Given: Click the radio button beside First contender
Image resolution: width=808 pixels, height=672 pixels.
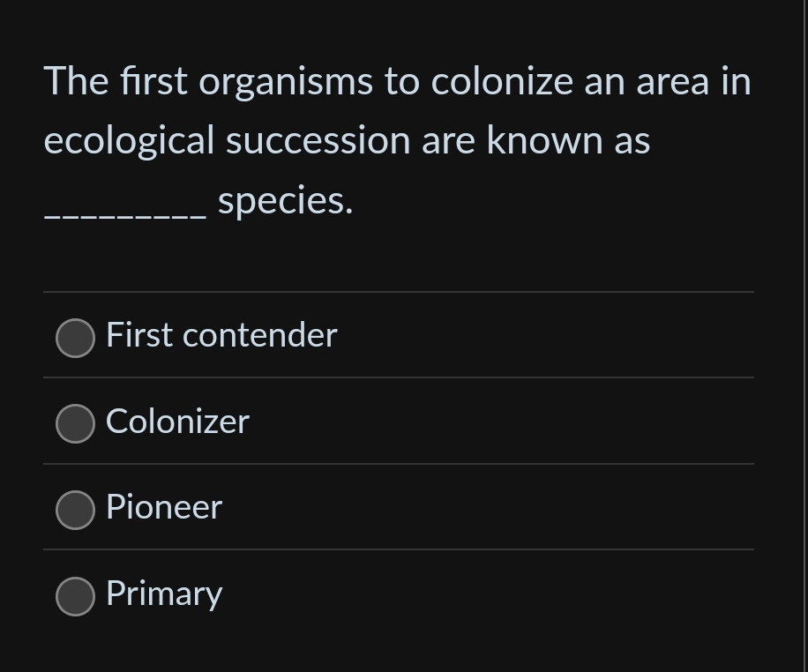Looking at the screenshot, I should (76, 337).
